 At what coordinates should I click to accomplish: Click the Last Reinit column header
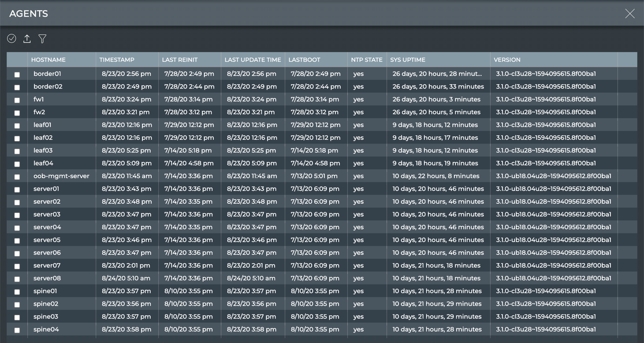tap(180, 60)
